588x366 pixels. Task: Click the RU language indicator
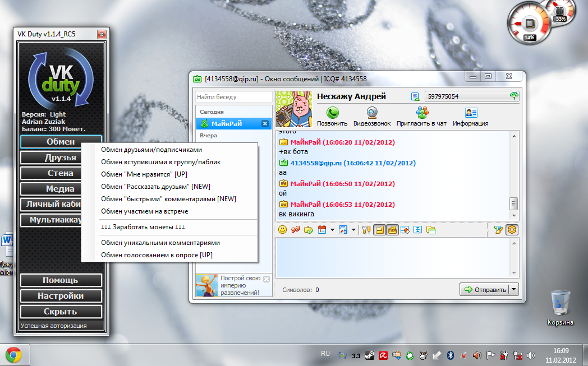(x=325, y=354)
